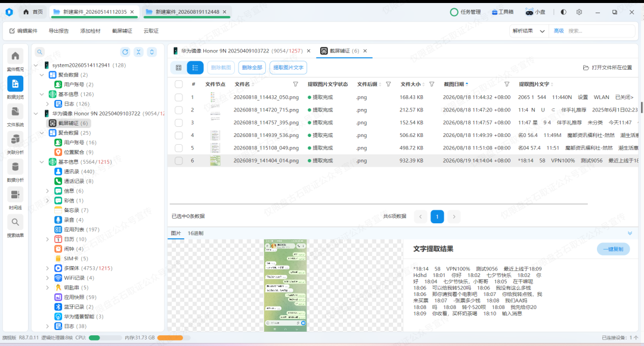This screenshot has width=644, height=346.
Task: Toggle the dark mode theme icon
Action: [563, 12]
